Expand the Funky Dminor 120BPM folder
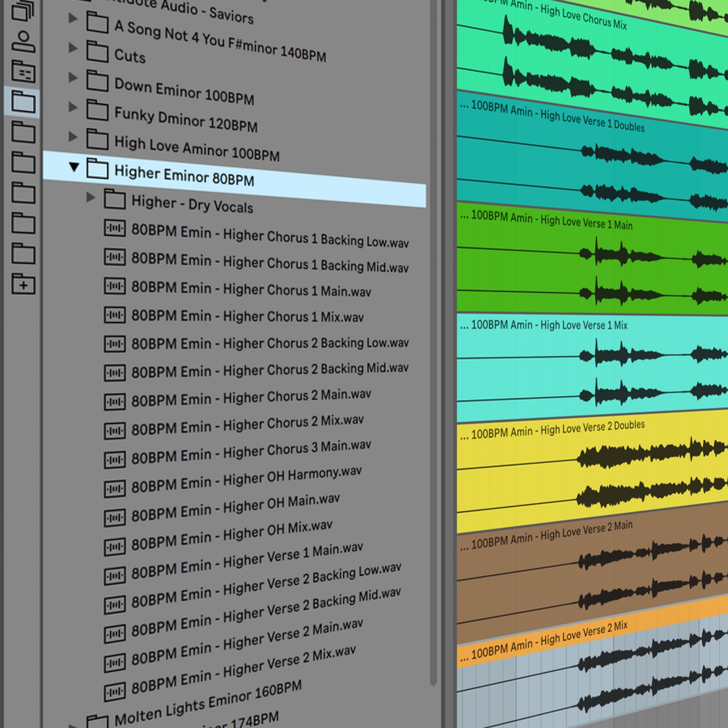 pos(73,107)
